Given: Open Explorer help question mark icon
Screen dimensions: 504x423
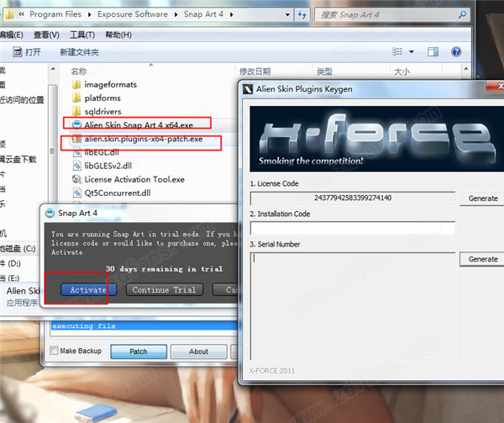Looking at the screenshot, I should coord(456,52).
